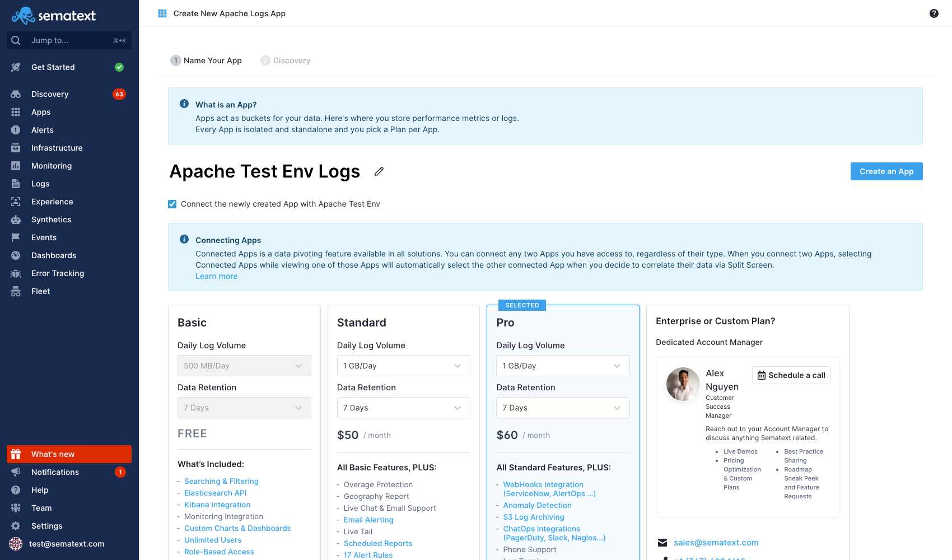This screenshot has height=560, width=952.
Task: Click the Schedule a call button
Action: click(x=791, y=375)
